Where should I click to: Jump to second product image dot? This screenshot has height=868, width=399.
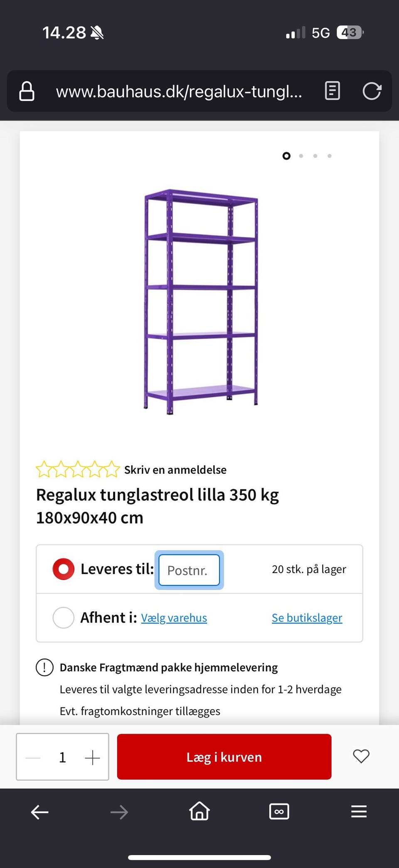301,156
